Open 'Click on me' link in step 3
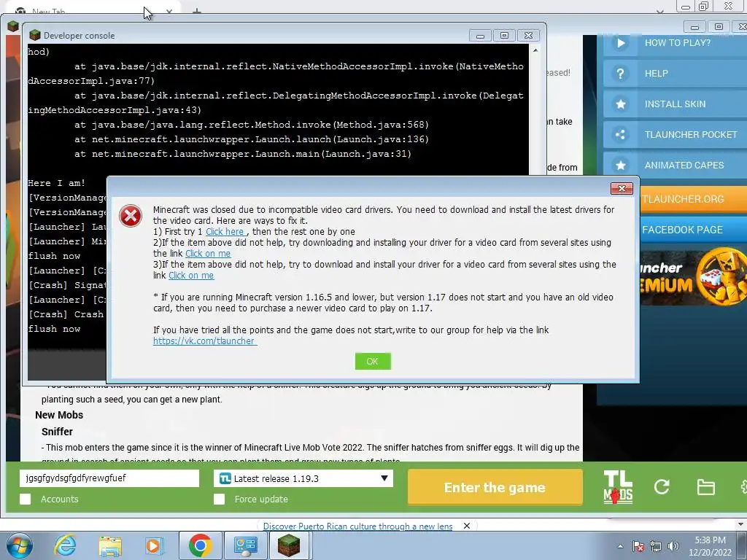 coord(191,276)
